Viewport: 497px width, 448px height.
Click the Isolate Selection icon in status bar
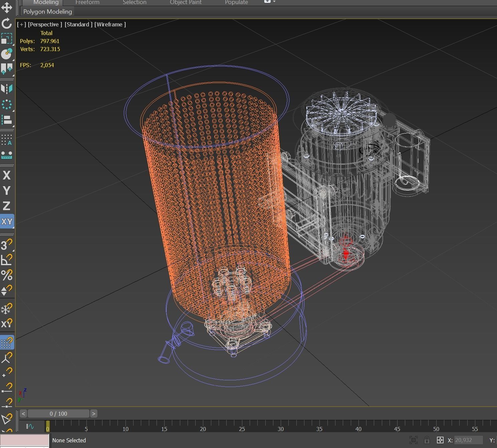pos(414,440)
